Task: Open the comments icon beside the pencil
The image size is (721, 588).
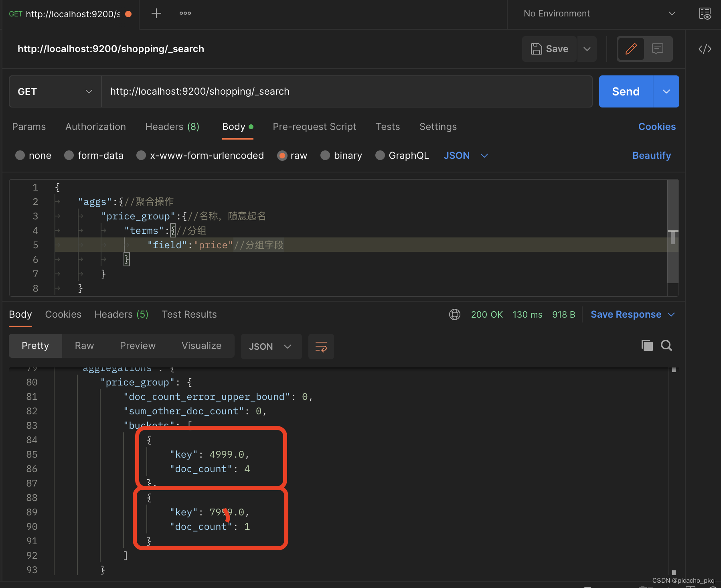Action: tap(657, 49)
